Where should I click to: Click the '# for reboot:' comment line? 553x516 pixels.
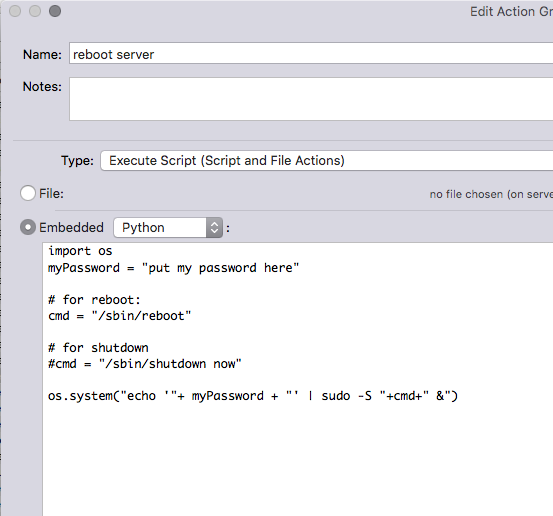(x=94, y=300)
